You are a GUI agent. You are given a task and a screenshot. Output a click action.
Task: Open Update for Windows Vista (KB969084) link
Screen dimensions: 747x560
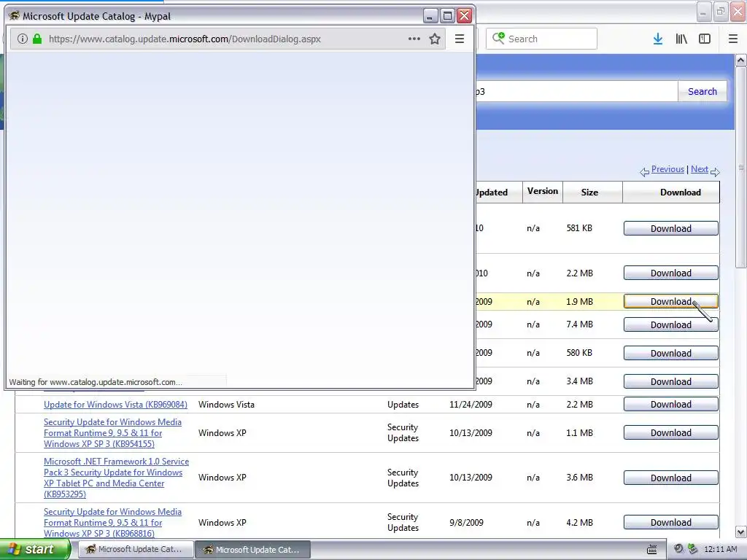tap(115, 404)
